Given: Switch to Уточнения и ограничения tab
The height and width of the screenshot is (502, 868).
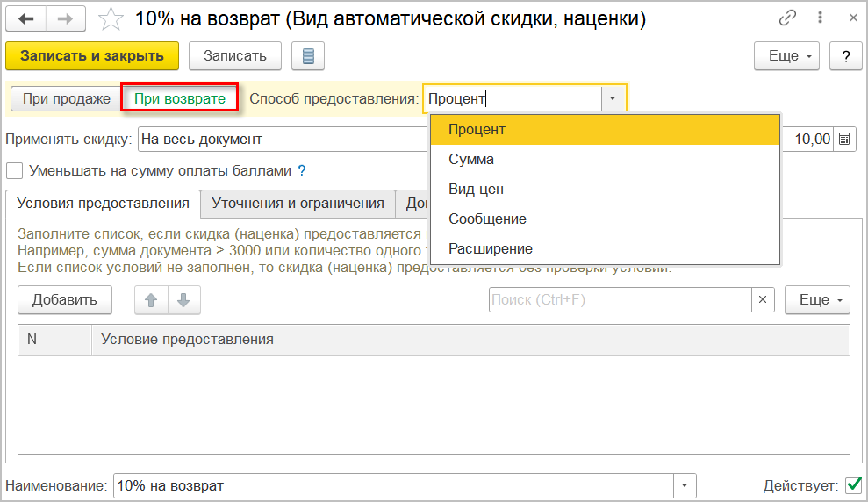Looking at the screenshot, I should point(298,204).
